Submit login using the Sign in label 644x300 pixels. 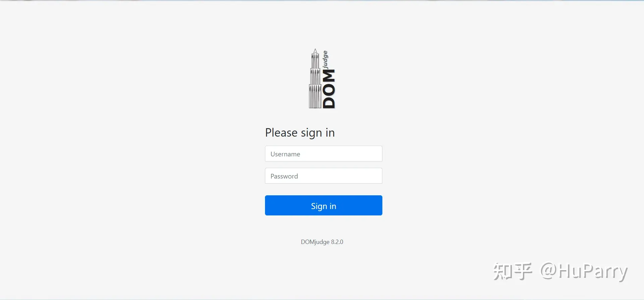click(x=323, y=206)
